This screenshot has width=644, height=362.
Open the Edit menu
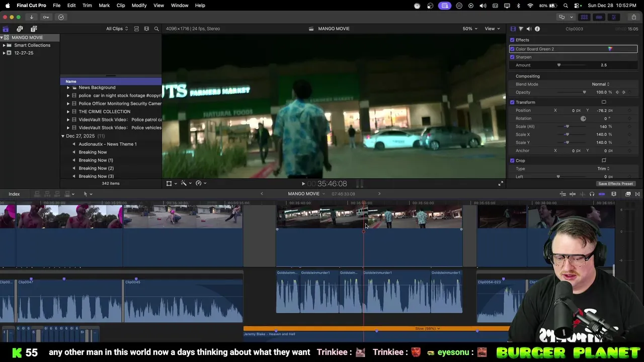point(71,6)
